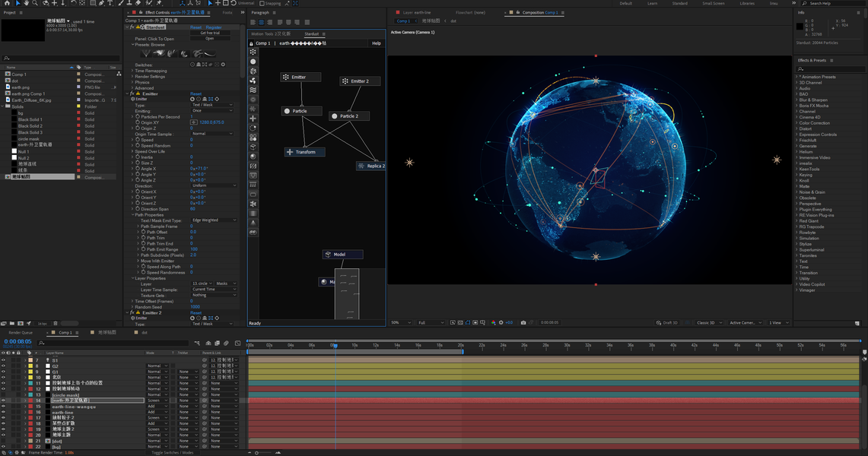
Task: Open show channel color icon in viewer
Action: click(493, 322)
